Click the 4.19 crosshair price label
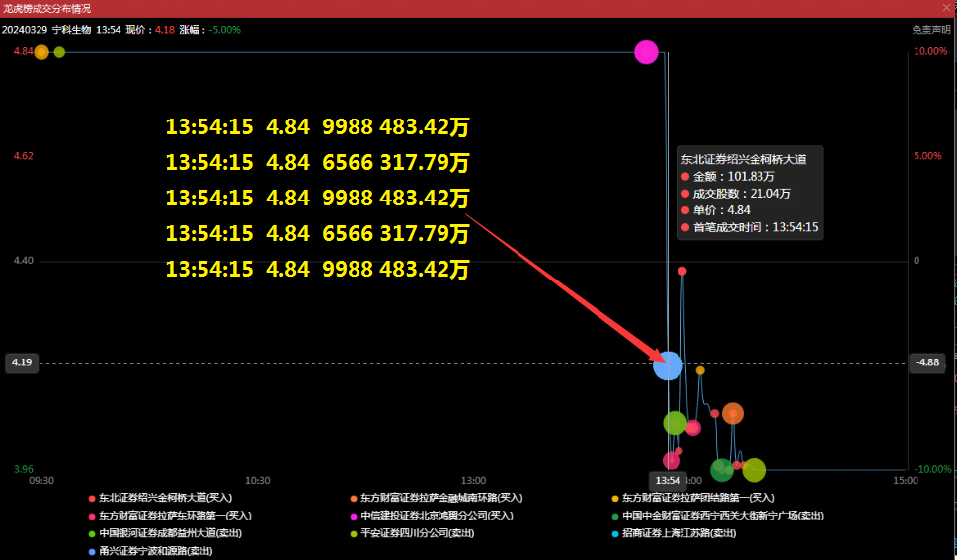 pyautogui.click(x=22, y=362)
